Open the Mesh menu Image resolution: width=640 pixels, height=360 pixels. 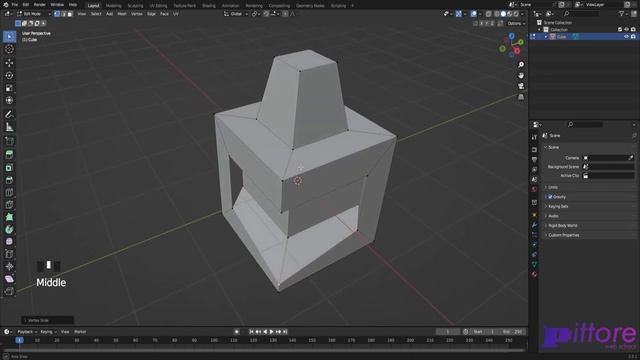point(122,14)
